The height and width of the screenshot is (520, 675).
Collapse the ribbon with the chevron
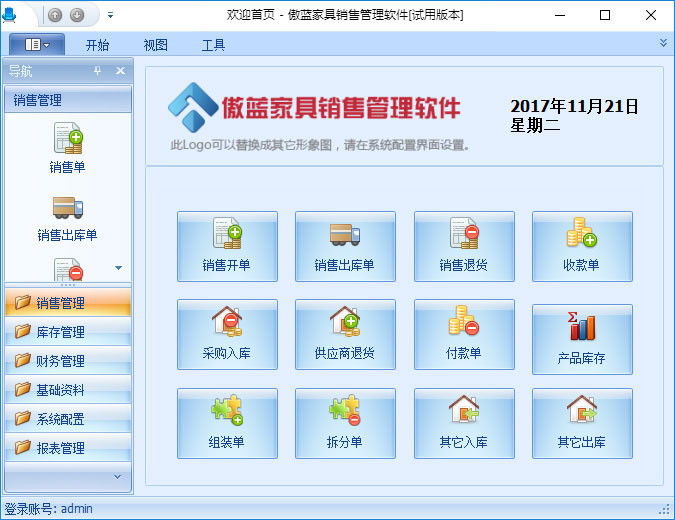(x=663, y=43)
